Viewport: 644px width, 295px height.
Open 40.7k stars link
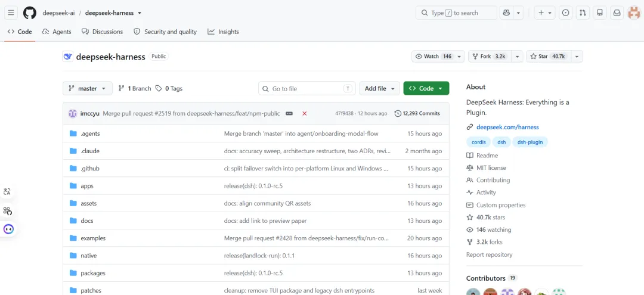485,218
